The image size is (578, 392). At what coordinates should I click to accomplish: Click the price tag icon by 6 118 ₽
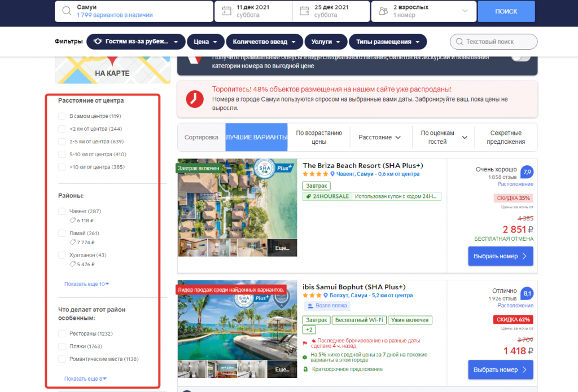tap(73, 221)
